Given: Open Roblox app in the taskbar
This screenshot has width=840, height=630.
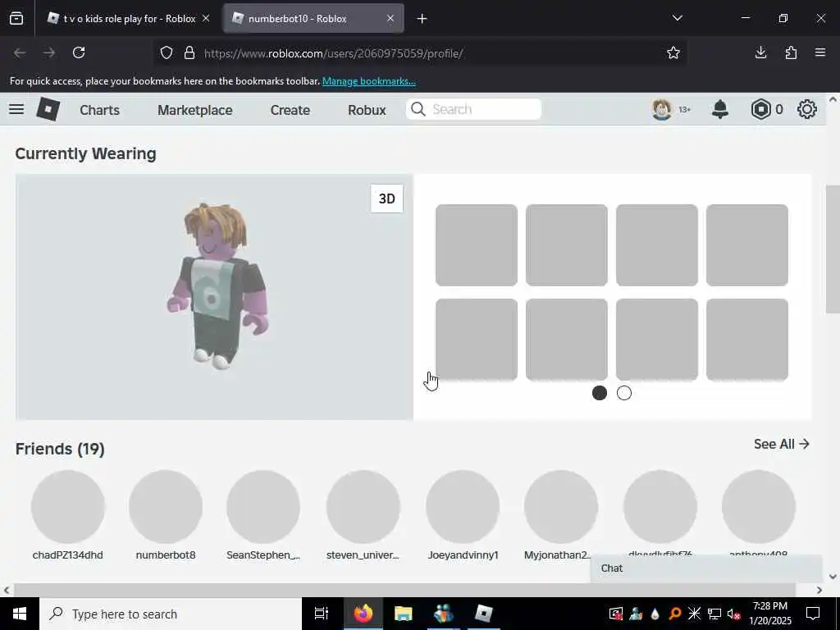Looking at the screenshot, I should pyautogui.click(x=484, y=614).
